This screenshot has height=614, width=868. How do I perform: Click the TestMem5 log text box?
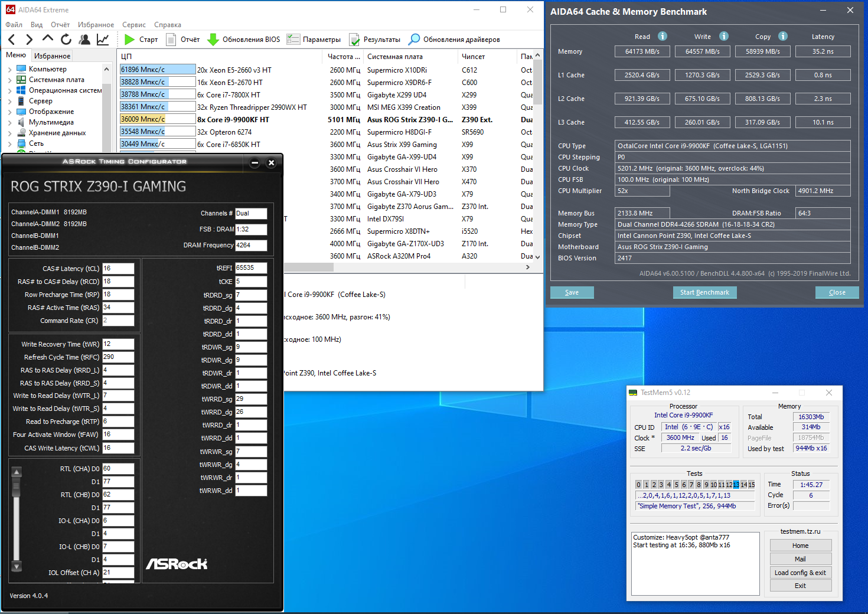click(696, 564)
